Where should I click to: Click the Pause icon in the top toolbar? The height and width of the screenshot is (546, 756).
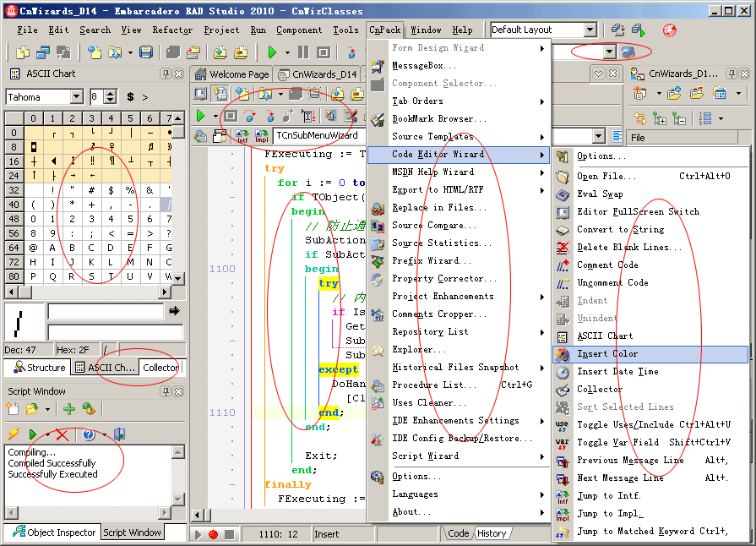(x=302, y=52)
